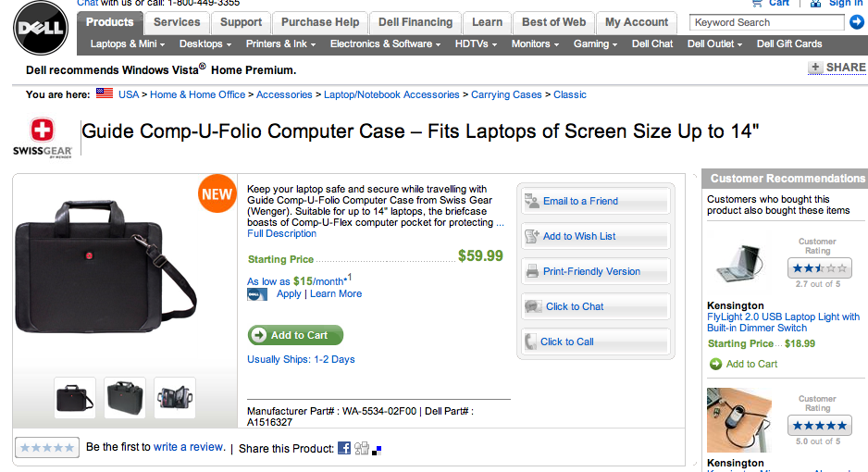Click in the Keyword Search field

coord(767,22)
